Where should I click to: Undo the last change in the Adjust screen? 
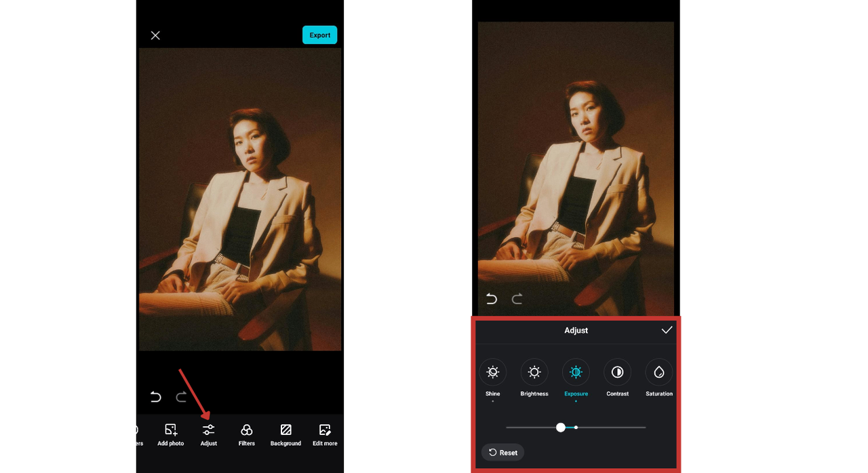(x=492, y=299)
